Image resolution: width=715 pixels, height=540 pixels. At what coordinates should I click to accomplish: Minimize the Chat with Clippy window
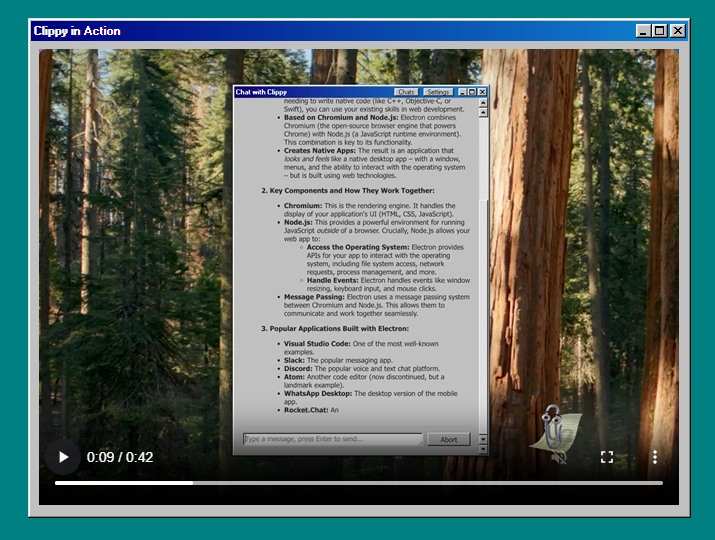click(x=461, y=92)
